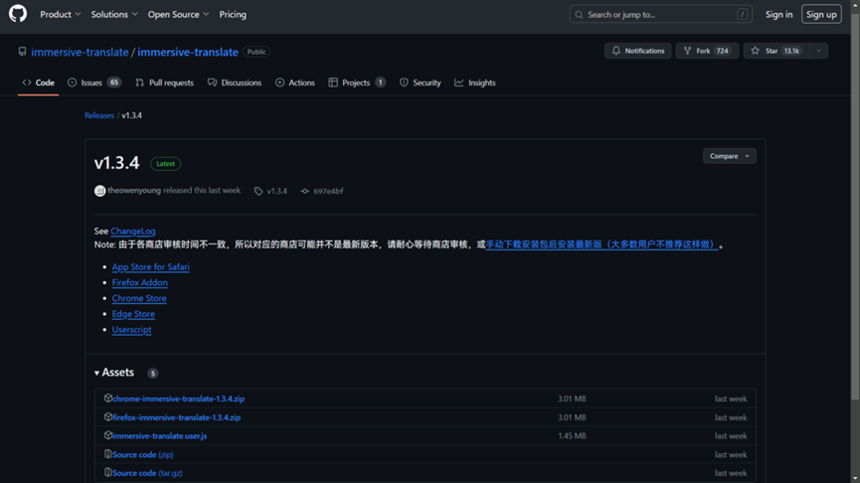The image size is (860, 483).
Task: Download Source code (zip)
Action: pyautogui.click(x=143, y=455)
